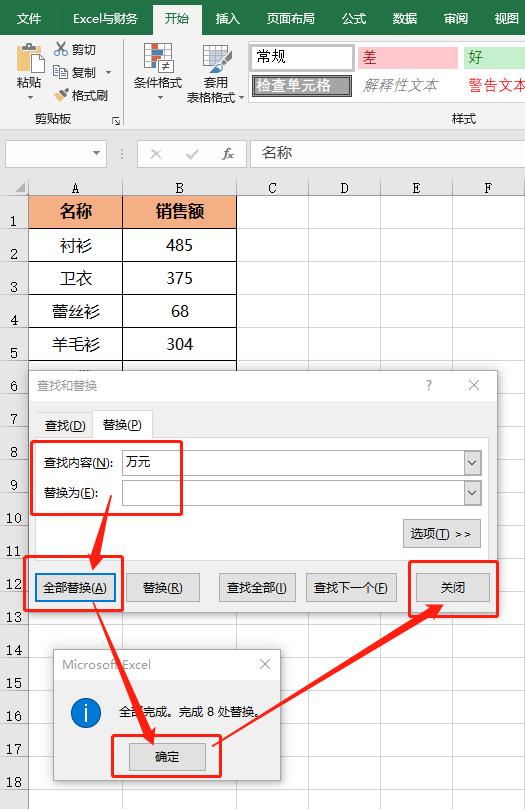The height and width of the screenshot is (809, 525).
Task: Select header cell 销售额
Action: coord(179,212)
